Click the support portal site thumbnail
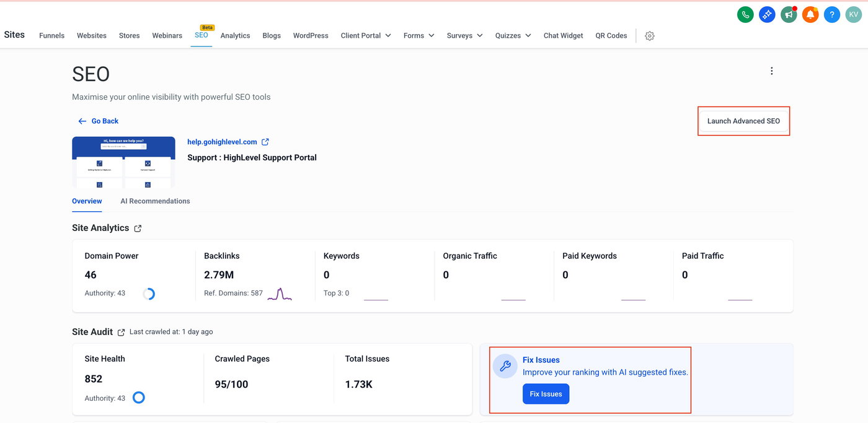This screenshot has height=423, width=868. (x=123, y=162)
